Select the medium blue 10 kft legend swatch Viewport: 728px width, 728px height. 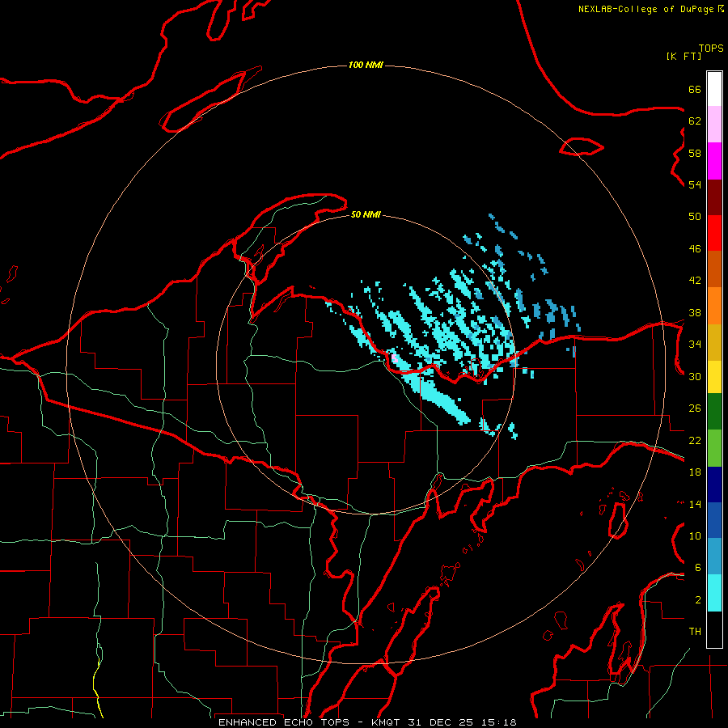pyautogui.click(x=714, y=520)
